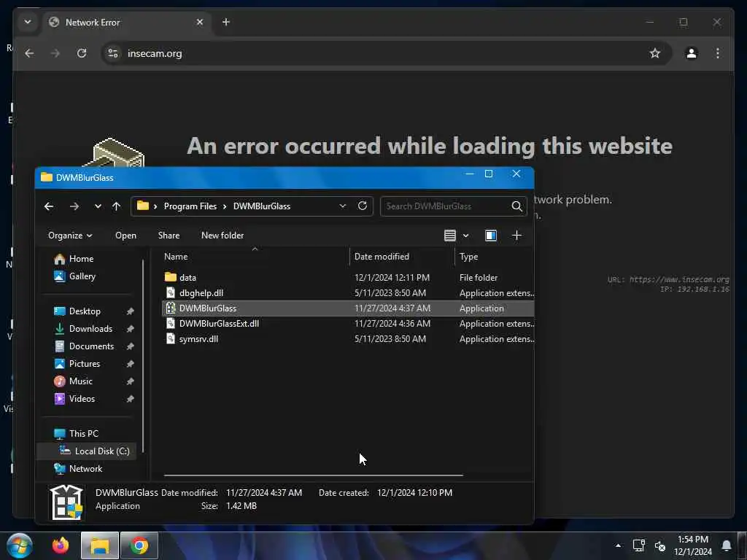Select the DWMBlurGlass application file
The height and width of the screenshot is (560, 747).
[x=348, y=308]
